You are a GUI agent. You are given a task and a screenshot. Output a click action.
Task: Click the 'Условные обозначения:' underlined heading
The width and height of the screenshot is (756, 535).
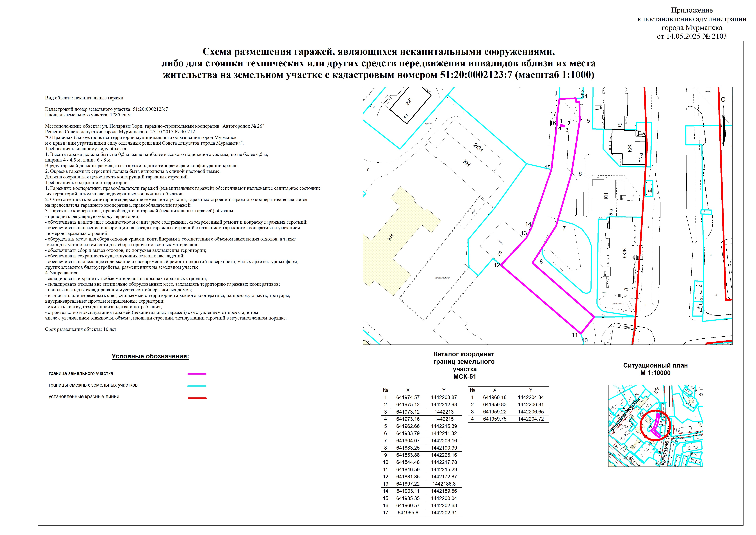pos(150,356)
